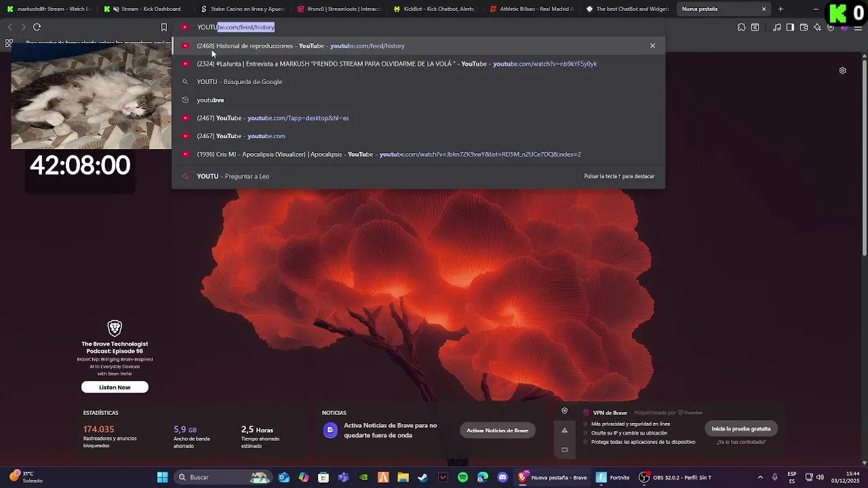The image size is (868, 488).
Task: Choose YOUTU - Búsqueda de Google suggestion
Action: pyautogui.click(x=418, y=81)
